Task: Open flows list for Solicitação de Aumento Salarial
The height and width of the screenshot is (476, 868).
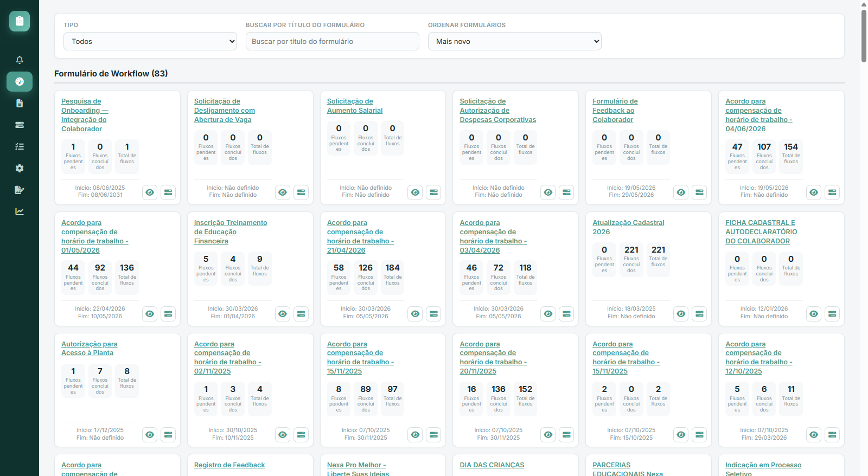Action: pyautogui.click(x=433, y=192)
